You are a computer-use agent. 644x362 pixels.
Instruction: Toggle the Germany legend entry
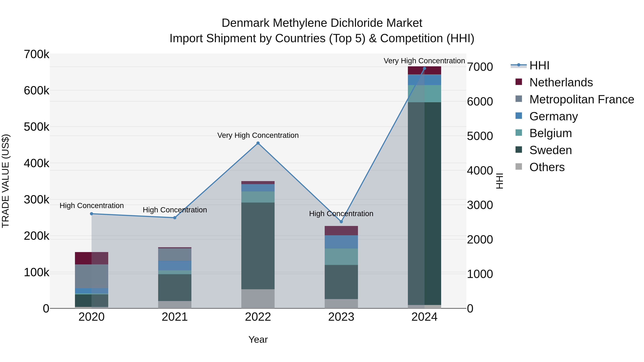pos(547,116)
